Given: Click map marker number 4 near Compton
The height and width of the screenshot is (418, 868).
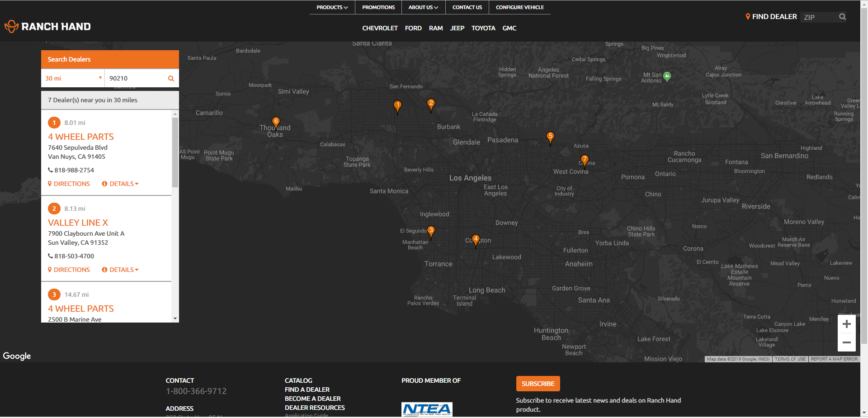Looking at the screenshot, I should point(476,240).
